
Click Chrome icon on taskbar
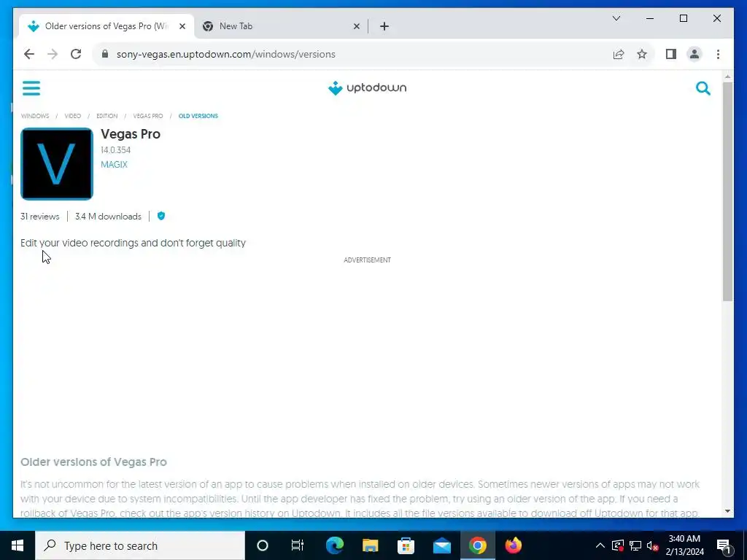click(x=477, y=545)
